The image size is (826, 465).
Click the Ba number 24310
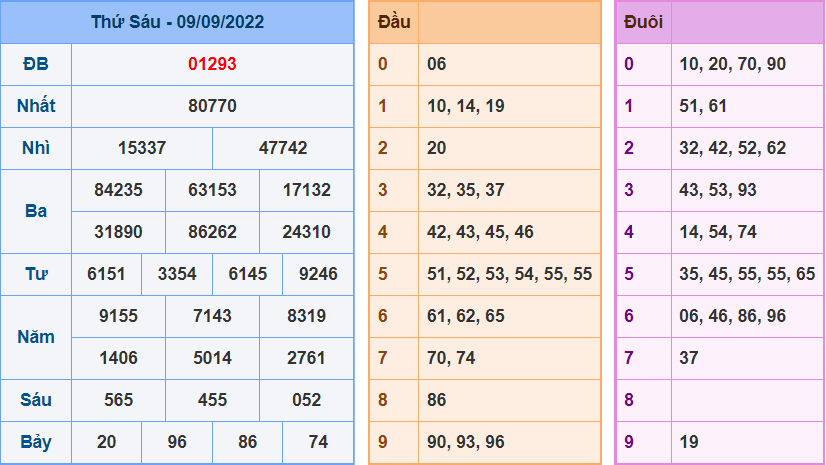(307, 232)
